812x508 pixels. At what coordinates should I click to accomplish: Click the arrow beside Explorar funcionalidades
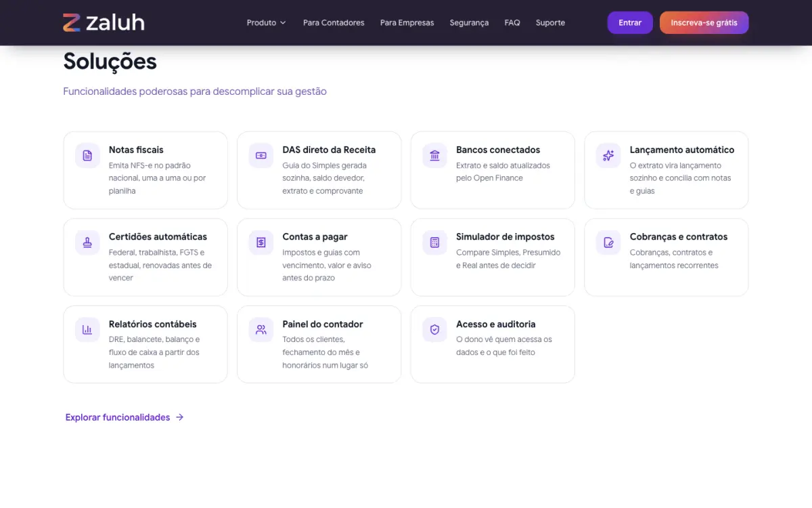pos(179,417)
